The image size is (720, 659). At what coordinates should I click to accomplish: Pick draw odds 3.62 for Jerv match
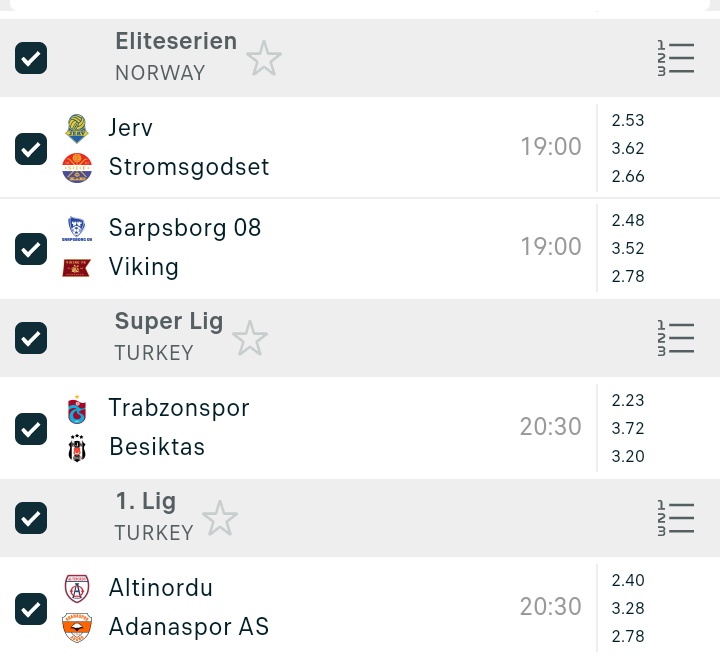(628, 148)
